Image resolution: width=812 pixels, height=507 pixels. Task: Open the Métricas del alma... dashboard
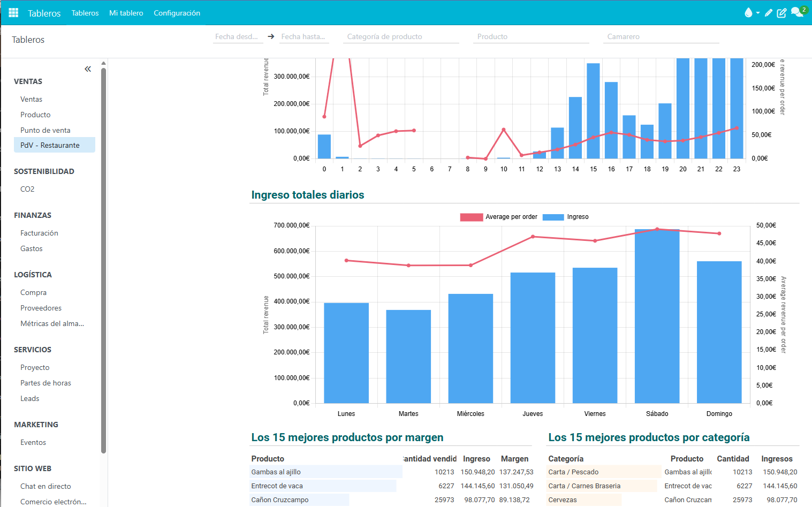pos(55,323)
